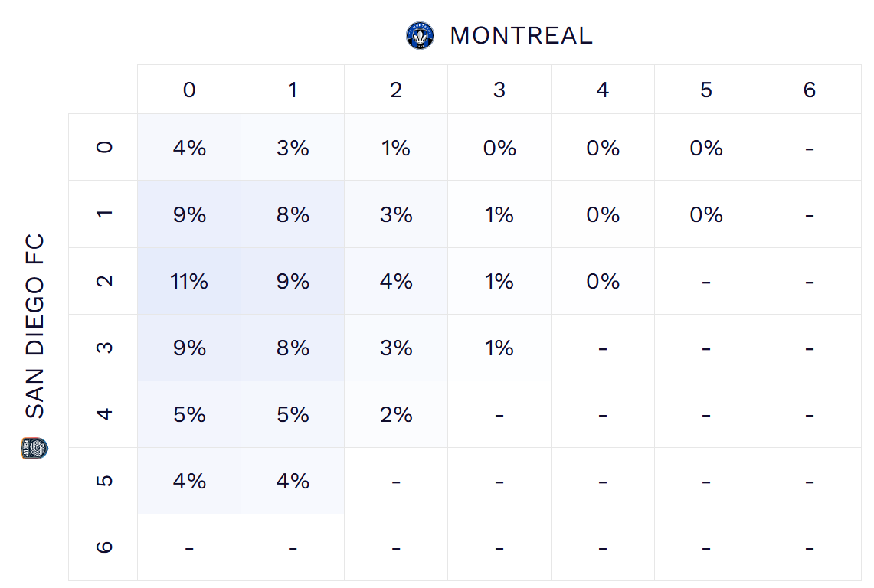Viewport: 874px width, 588px height.
Task: Select San Diego 4, Montreal 0 cell
Action: [x=189, y=414]
